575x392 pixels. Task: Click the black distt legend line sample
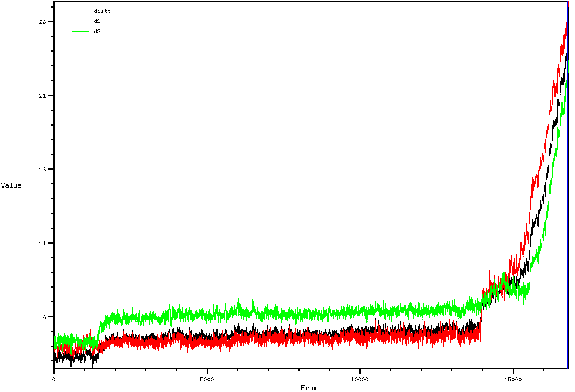(80, 11)
